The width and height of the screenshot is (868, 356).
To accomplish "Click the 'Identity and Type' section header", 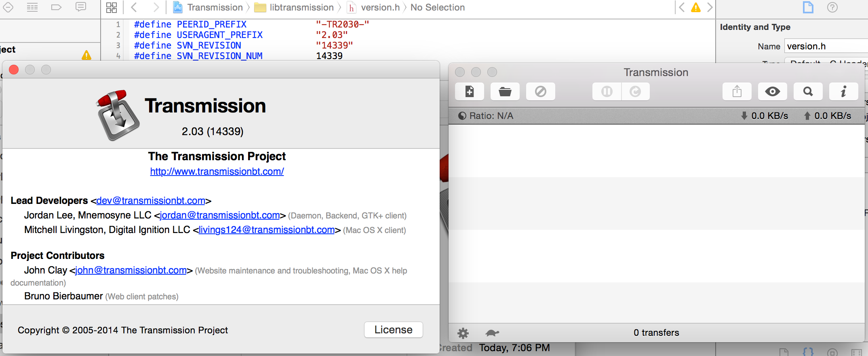I will [x=755, y=27].
